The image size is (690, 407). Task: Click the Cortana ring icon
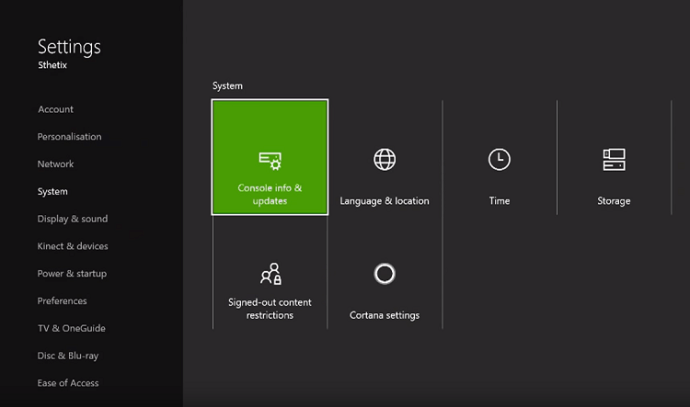pyautogui.click(x=385, y=274)
